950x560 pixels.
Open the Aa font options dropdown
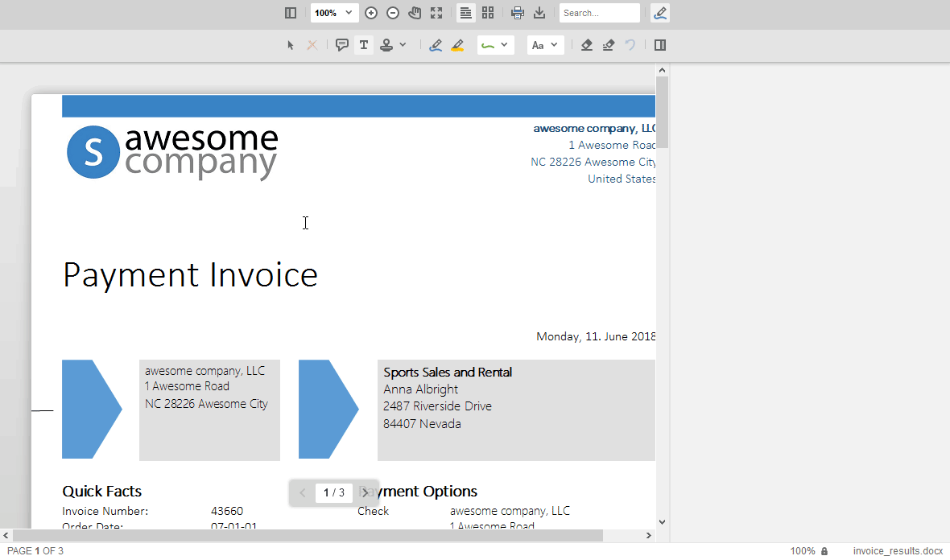545,45
